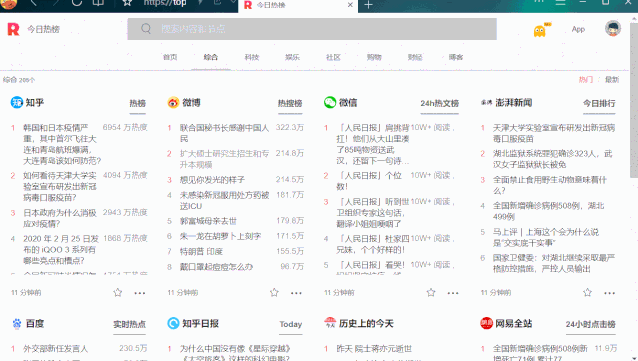Go to the 科技 navigation tab
638x361 pixels.
coord(251,57)
